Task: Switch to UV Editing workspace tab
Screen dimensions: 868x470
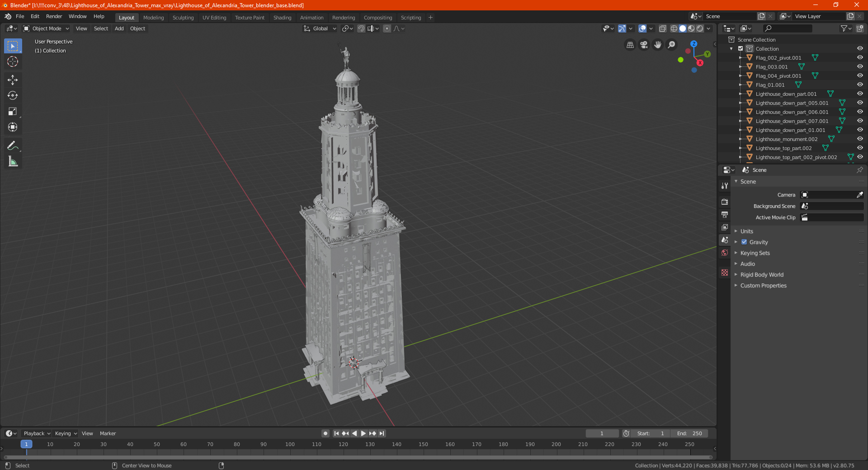Action: (214, 18)
